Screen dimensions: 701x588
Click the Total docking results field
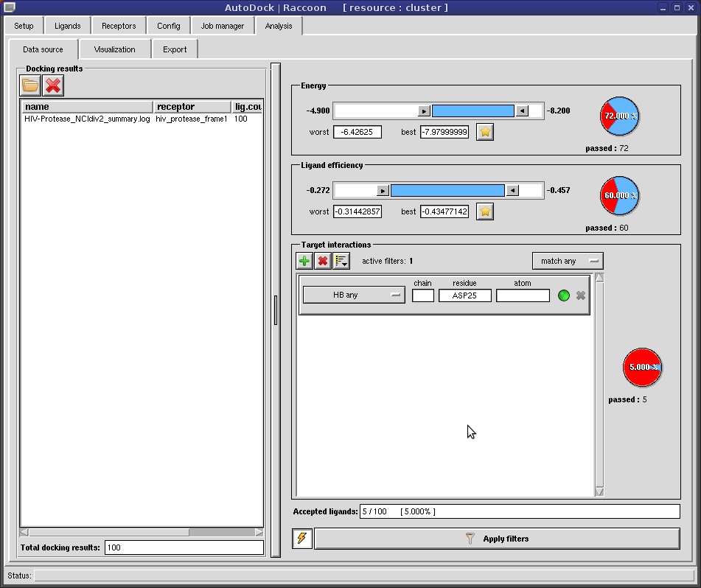tap(184, 547)
